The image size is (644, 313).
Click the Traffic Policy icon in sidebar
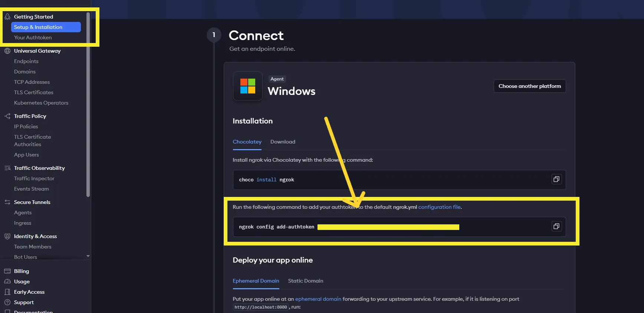[7, 116]
